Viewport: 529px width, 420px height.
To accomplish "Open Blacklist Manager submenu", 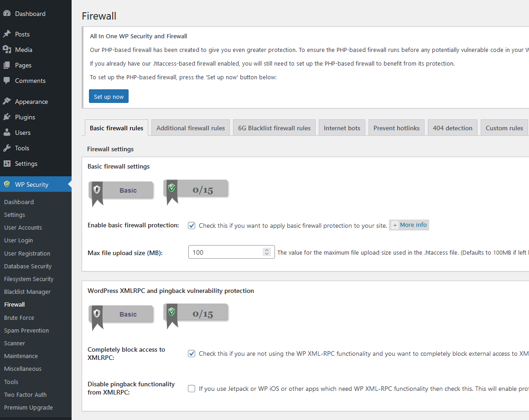I will coord(27,292).
